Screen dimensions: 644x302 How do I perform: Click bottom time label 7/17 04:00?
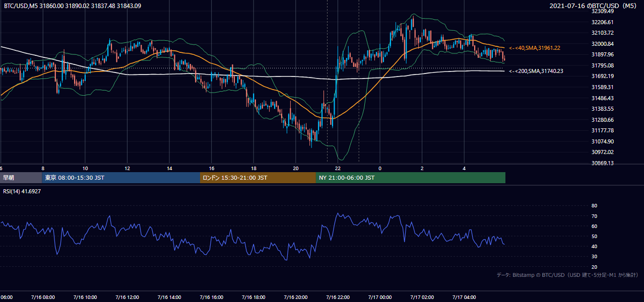464,297
